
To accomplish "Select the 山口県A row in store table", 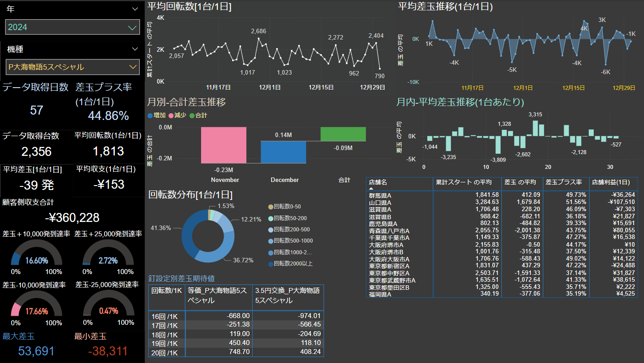I will tap(381, 202).
